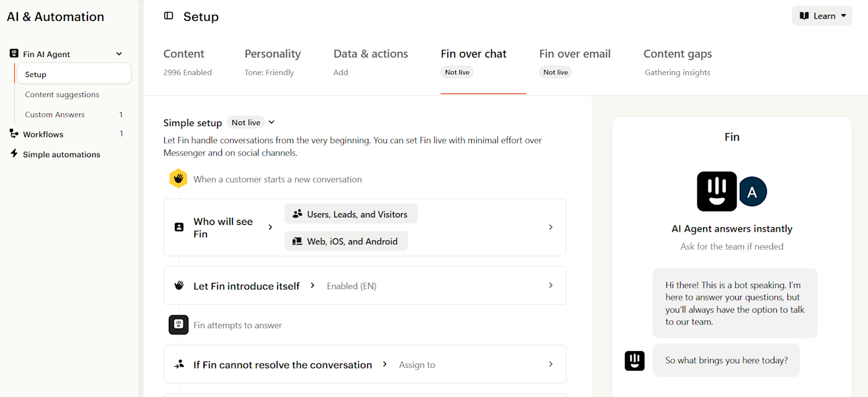Click the Not live badge under Fin over email

point(556,72)
